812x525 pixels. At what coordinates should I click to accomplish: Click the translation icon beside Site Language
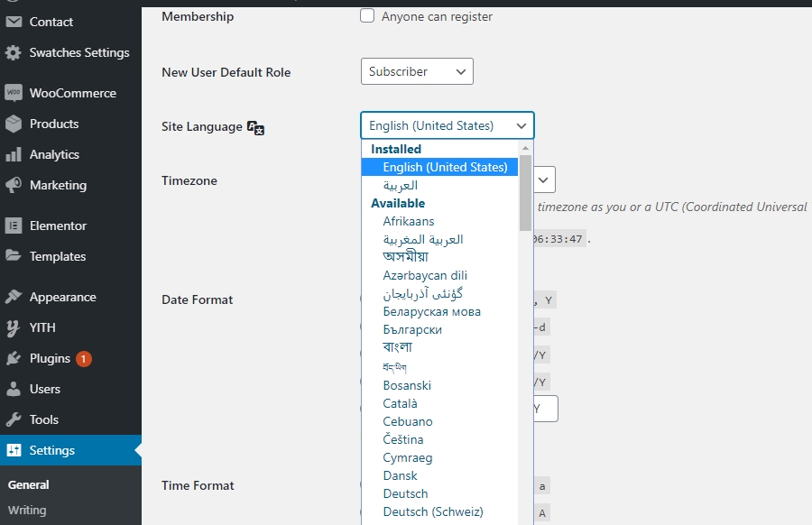tap(256, 127)
